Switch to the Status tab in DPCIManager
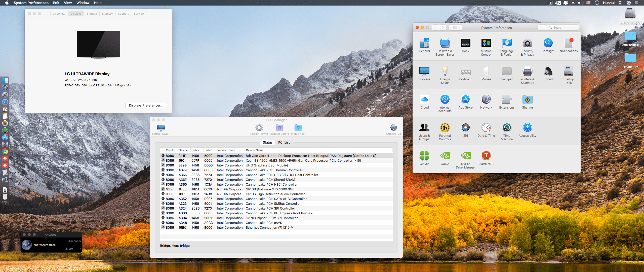644x272 pixels. point(268,142)
